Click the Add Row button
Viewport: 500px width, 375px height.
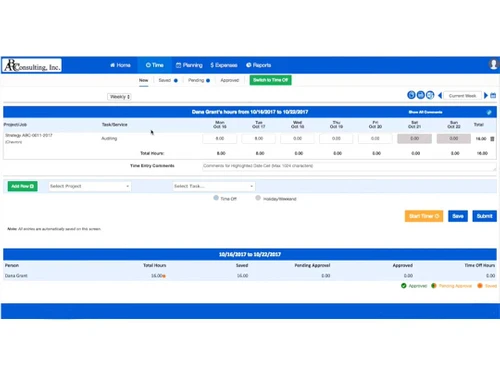click(22, 186)
